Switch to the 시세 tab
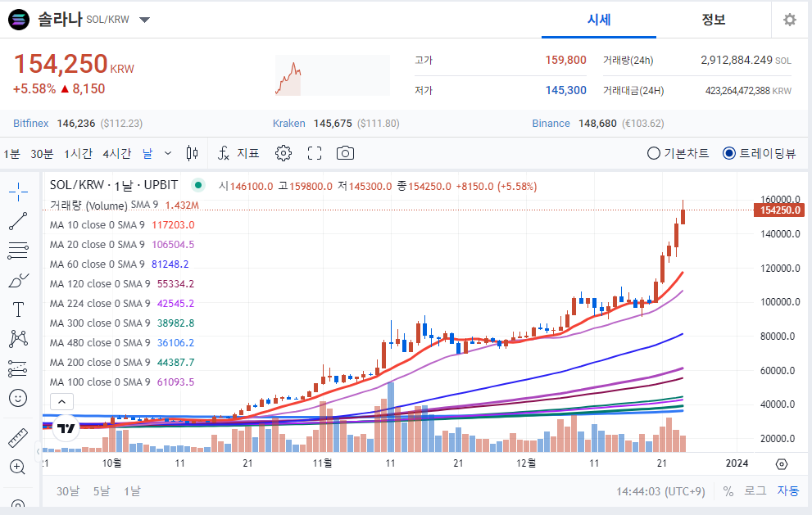Screen dimensions: 812x515 (599, 20)
